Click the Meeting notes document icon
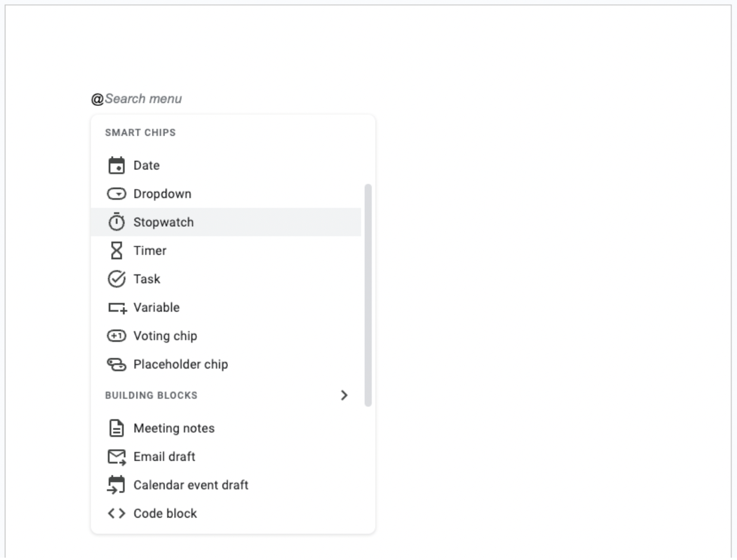This screenshot has height=560, width=737. click(x=117, y=428)
